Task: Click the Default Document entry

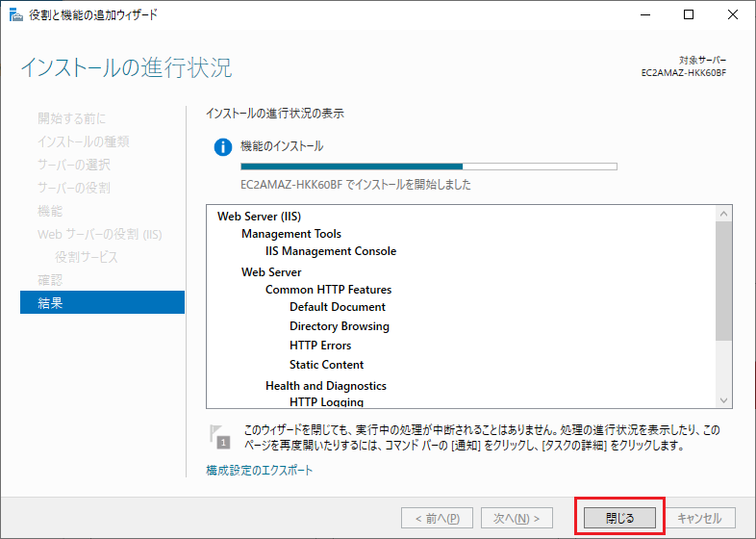Action: point(338,307)
